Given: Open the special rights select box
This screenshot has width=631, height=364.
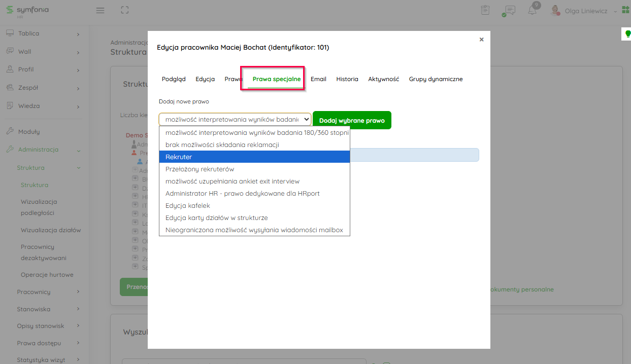Looking at the screenshot, I should [235, 120].
